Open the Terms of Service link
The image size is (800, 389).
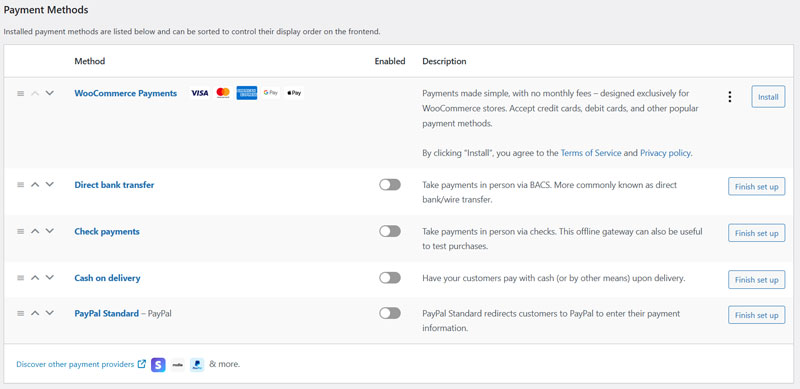click(x=591, y=153)
